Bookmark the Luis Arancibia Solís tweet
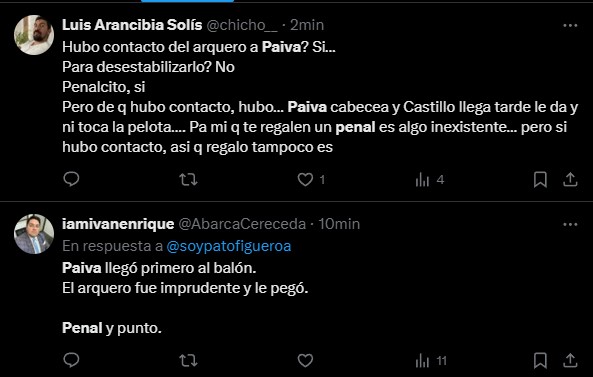Viewport: 593px width, 377px height. point(540,180)
